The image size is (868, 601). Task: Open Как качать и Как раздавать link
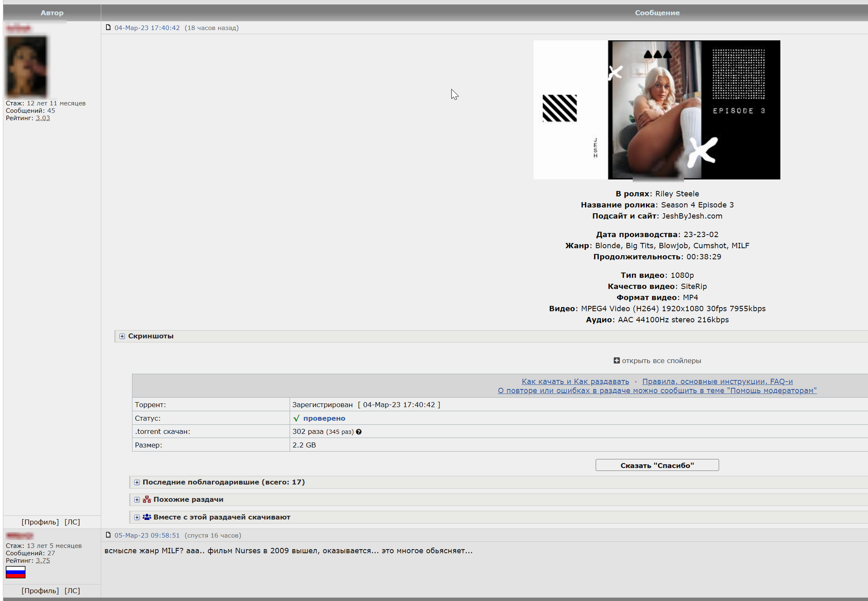click(x=575, y=381)
